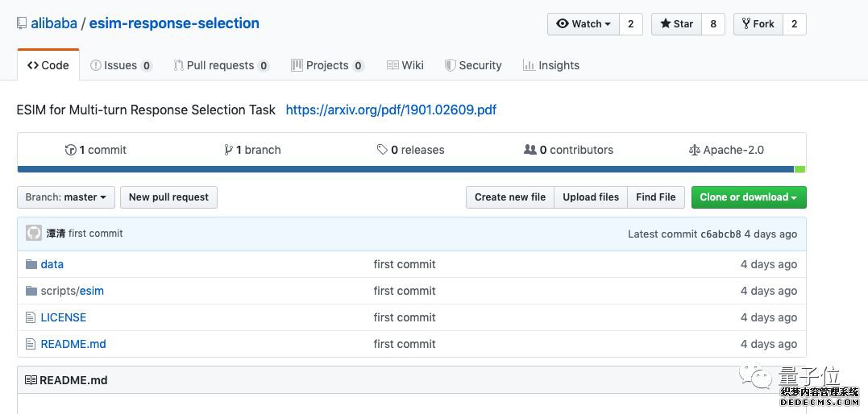Image resolution: width=868 pixels, height=414 pixels.
Task: Click New pull request button
Action: coord(168,197)
